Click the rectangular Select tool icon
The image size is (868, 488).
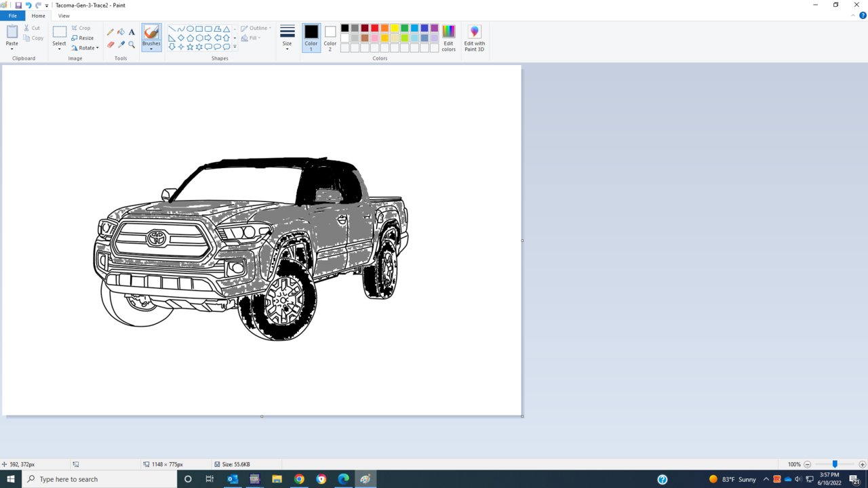pyautogui.click(x=60, y=32)
